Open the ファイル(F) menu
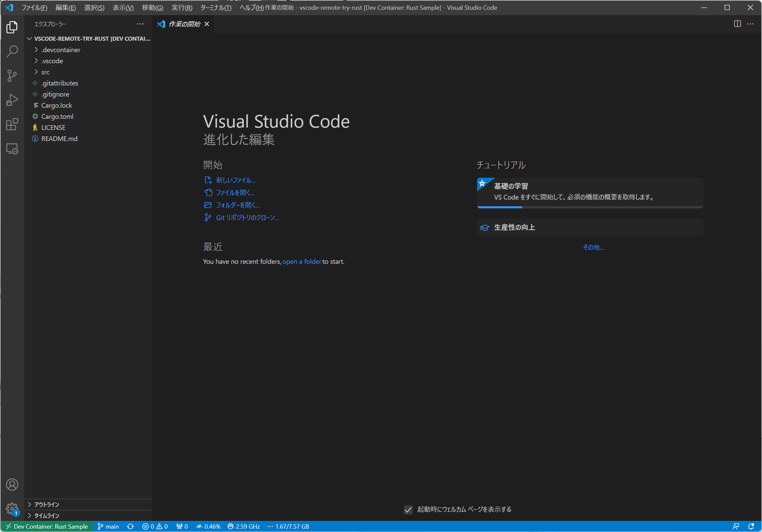762x532 pixels. (x=35, y=7)
